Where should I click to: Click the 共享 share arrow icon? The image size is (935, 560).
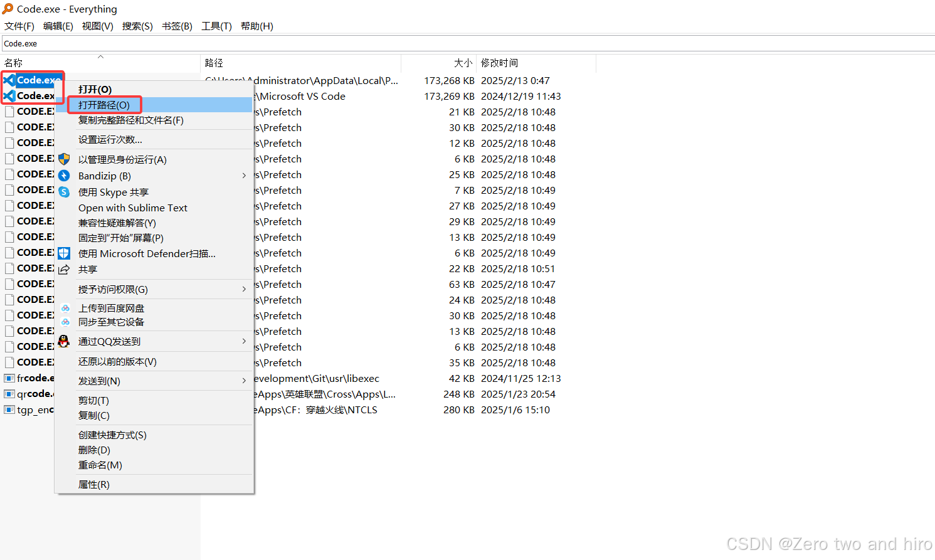[63, 269]
